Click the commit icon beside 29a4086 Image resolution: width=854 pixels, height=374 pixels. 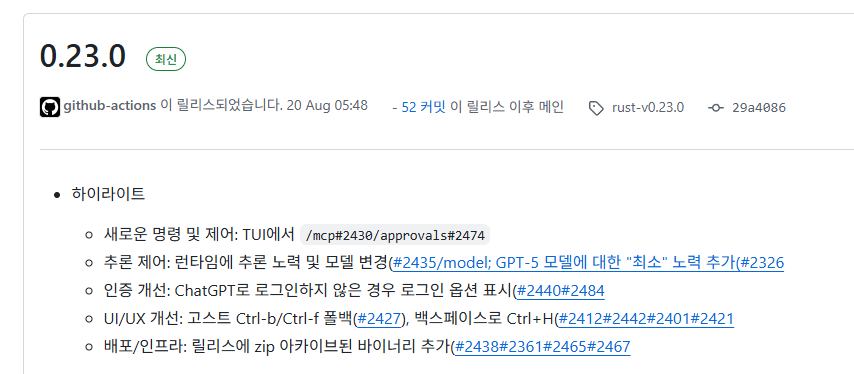[x=716, y=108]
